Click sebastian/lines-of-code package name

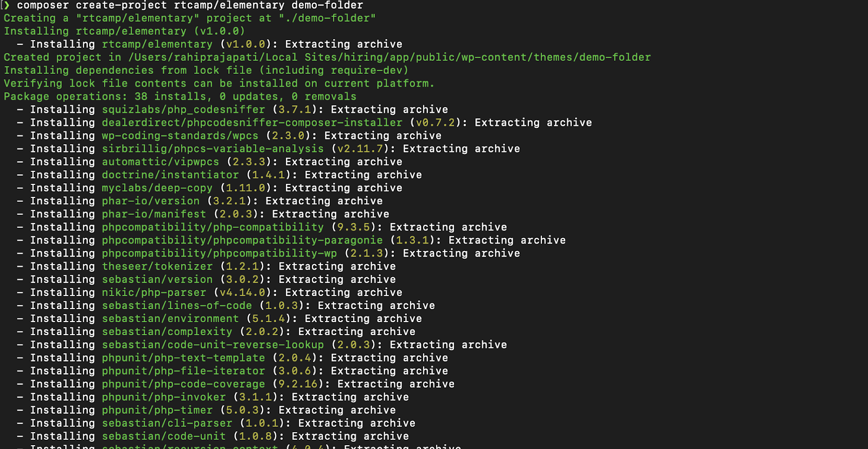coord(177,305)
